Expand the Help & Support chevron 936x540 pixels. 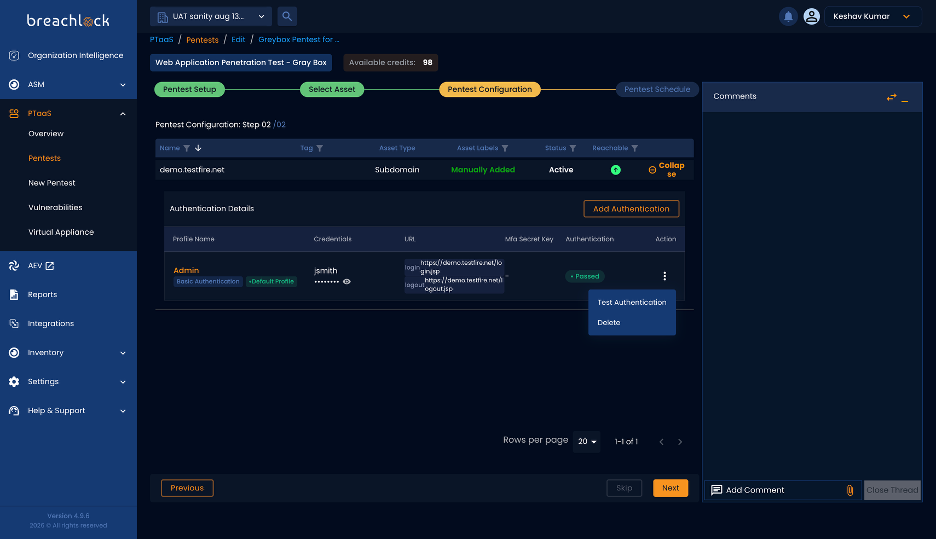[123, 411]
